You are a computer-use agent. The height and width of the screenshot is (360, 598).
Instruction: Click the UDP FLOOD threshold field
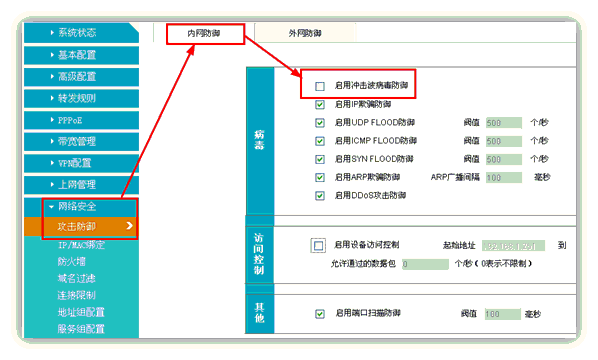[504, 123]
